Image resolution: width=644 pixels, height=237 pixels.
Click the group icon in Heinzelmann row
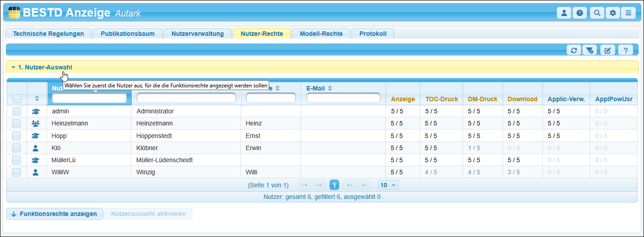pyautogui.click(x=36, y=123)
